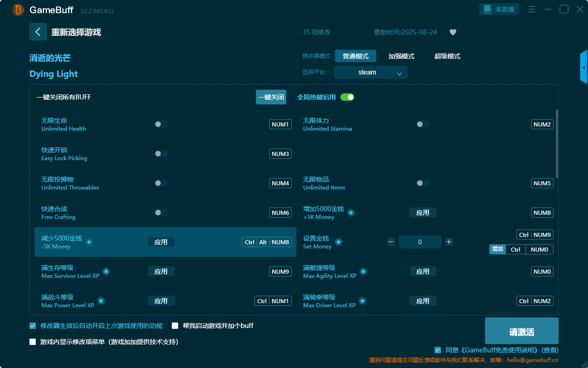The height and width of the screenshot is (368, 588).
Task: Click the Dying Light game title
Action: (x=54, y=74)
